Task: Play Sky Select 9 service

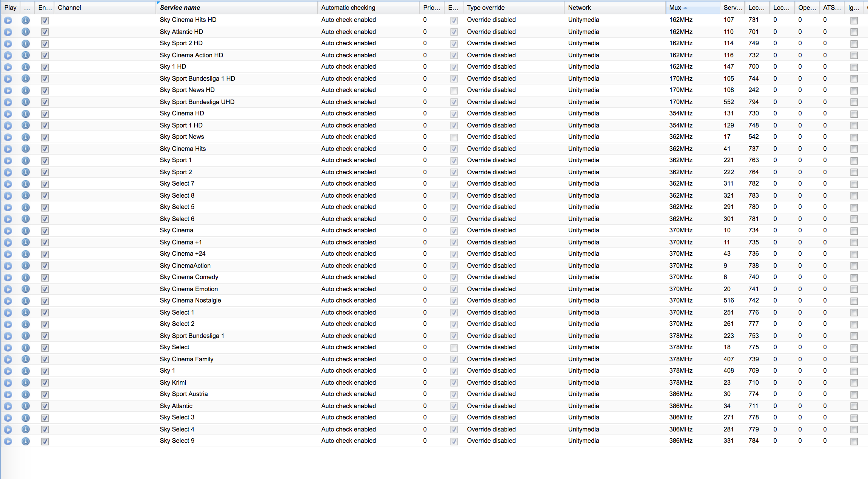Action: 8,441
